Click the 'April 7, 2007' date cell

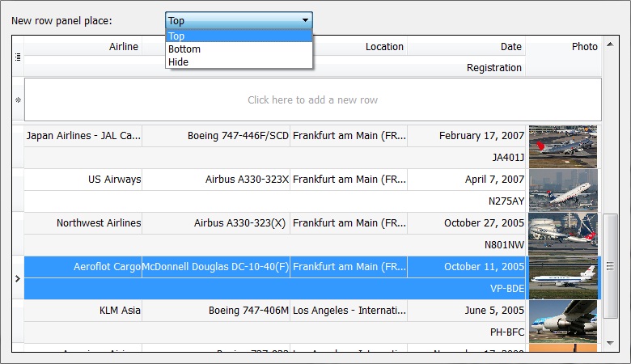pyautogui.click(x=467, y=180)
